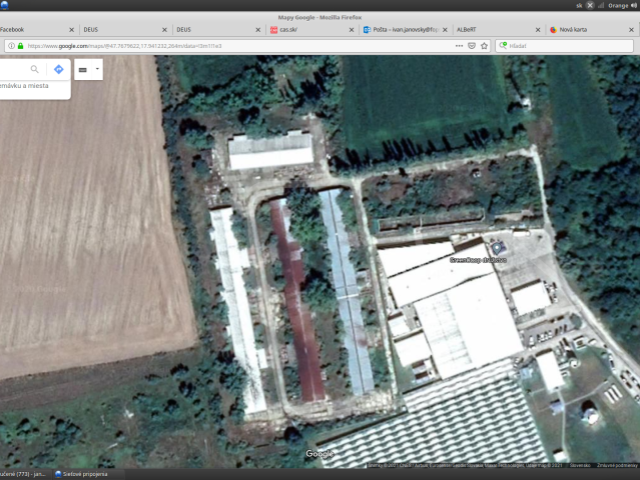Close the Pošta mail tab
Screen dimensions: 640x480
tap(445, 30)
